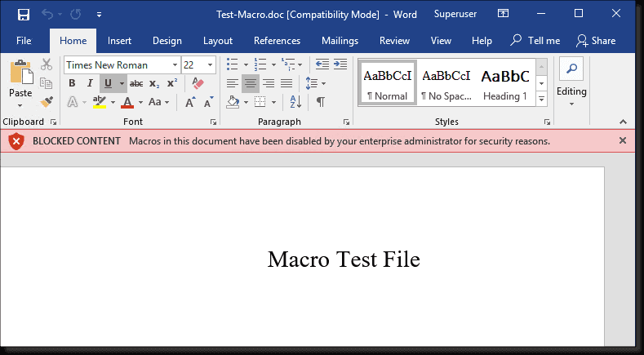The height and width of the screenshot is (355, 644).
Task: Justify paragraph text
Action: (x=286, y=84)
